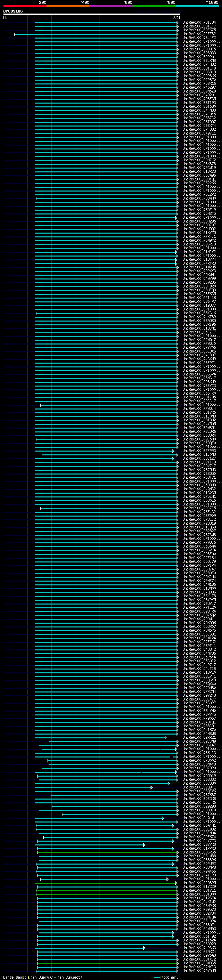The height and width of the screenshot is (980, 222).
Task: Click the 365 query end position label
Action: pos(175,17)
